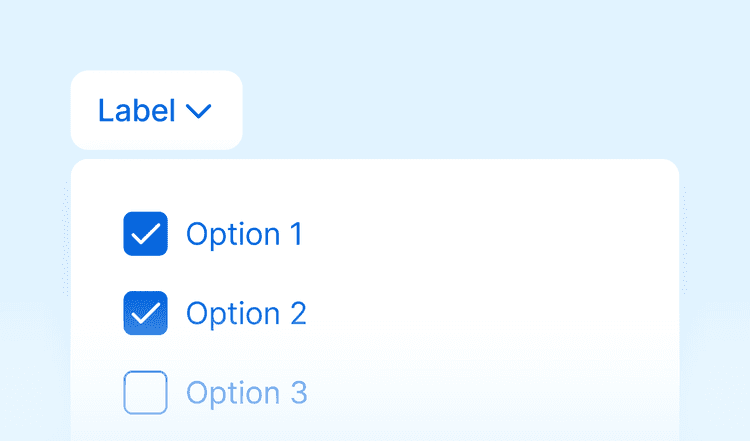Uncheck the Option 1 checkbox
This screenshot has height=441, width=750.
click(145, 234)
